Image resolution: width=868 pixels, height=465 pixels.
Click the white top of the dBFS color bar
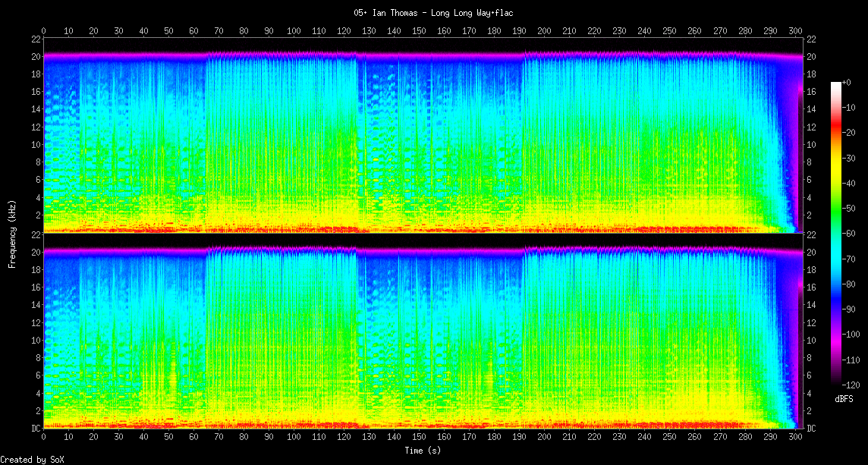(835, 84)
